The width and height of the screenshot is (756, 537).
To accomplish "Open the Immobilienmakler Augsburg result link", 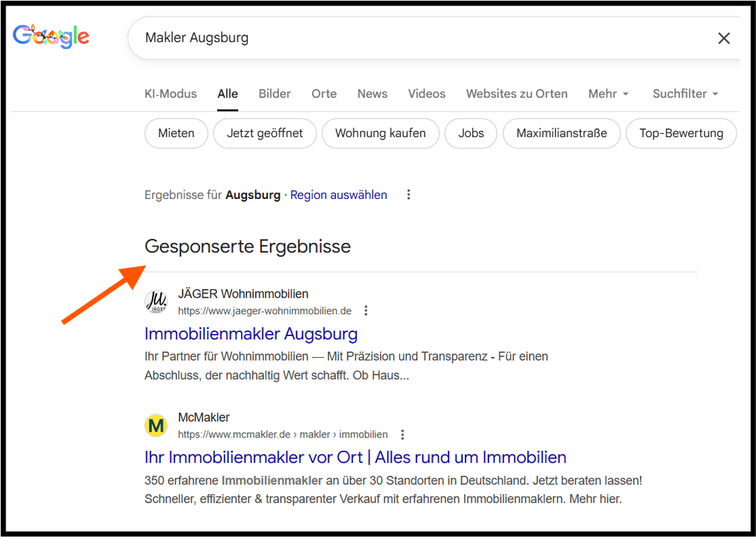I will click(251, 334).
